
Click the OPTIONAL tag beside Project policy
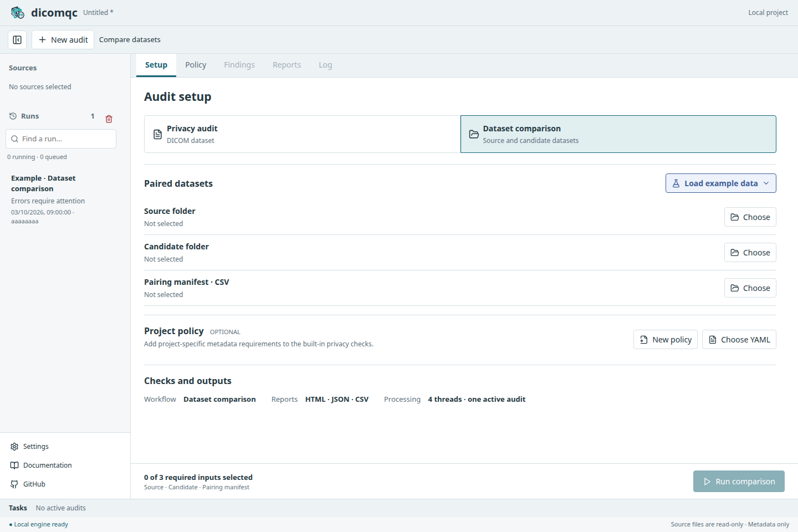225,332
